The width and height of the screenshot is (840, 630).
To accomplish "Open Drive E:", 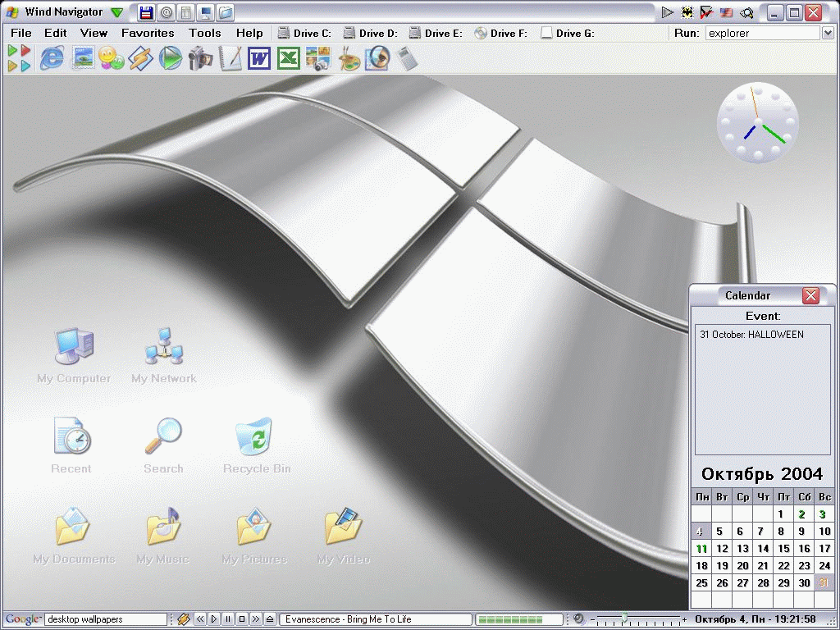I will pyautogui.click(x=436, y=33).
